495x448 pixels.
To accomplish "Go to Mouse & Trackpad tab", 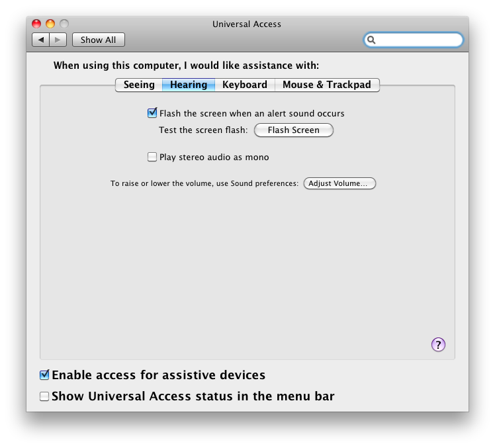I will point(327,85).
